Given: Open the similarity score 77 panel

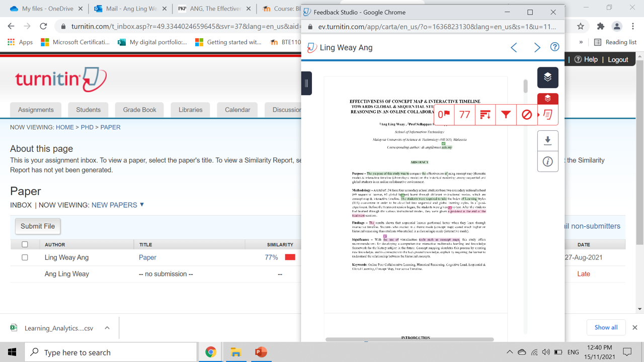Looking at the screenshot, I should coord(464,115).
